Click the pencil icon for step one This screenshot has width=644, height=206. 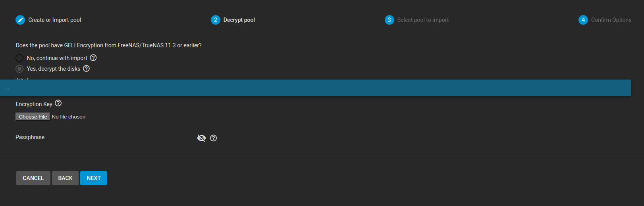pos(20,20)
